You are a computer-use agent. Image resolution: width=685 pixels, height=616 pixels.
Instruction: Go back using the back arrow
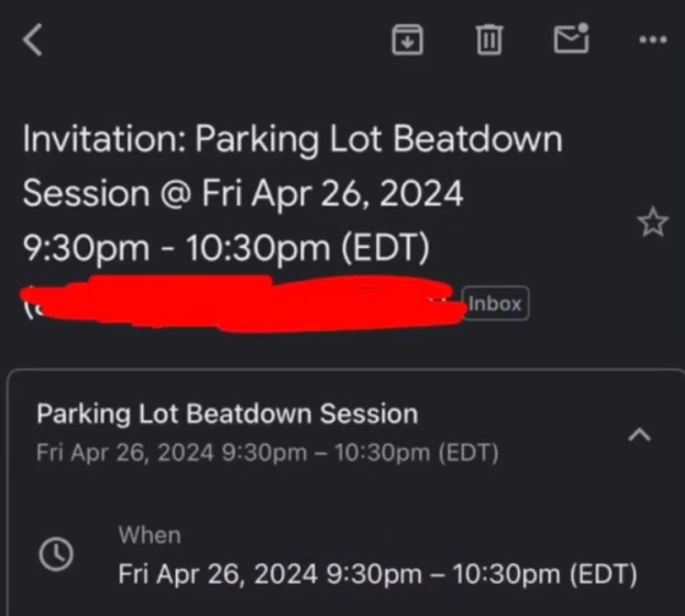pos(33,40)
